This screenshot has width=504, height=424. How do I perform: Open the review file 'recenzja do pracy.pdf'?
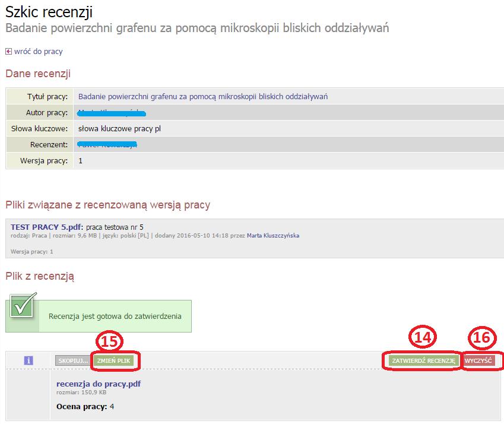pyautogui.click(x=99, y=384)
